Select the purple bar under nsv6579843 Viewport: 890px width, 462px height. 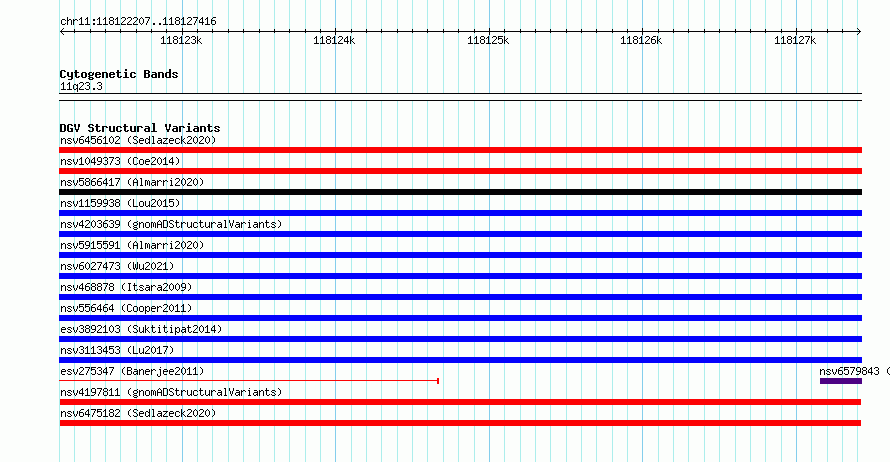tap(841, 381)
